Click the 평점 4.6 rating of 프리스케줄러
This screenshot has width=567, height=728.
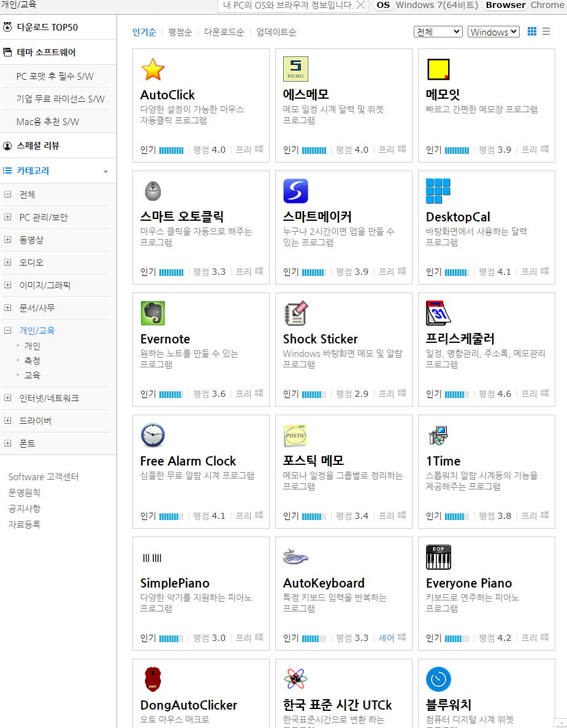pos(495,394)
